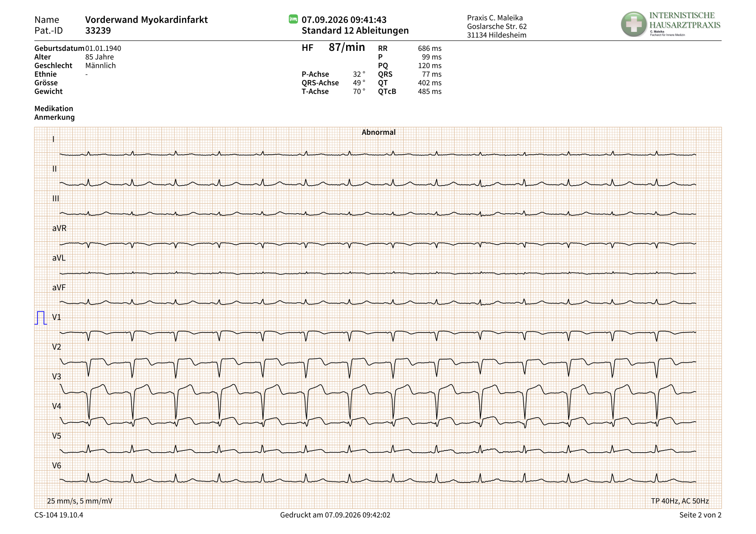Click the 25 mm/s, 5 mm/mV scale text
This screenshot has width=756, height=534.
click(80, 501)
